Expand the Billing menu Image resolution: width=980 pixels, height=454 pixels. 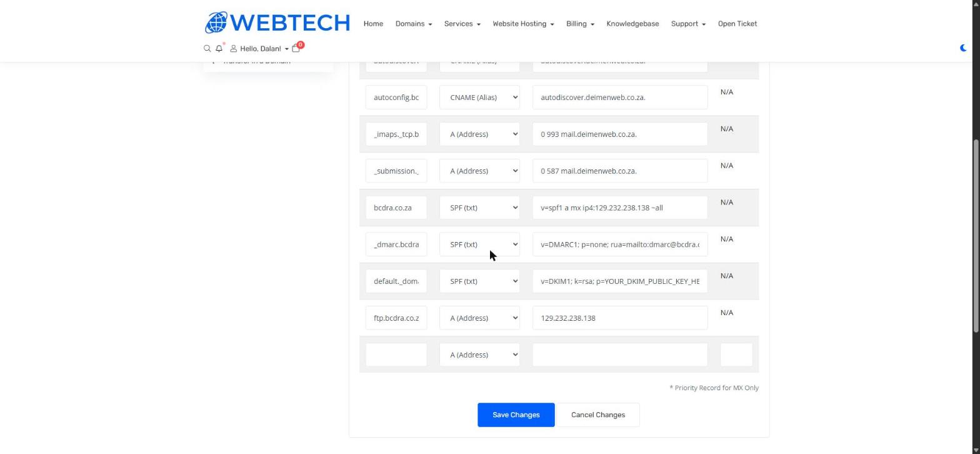point(580,24)
